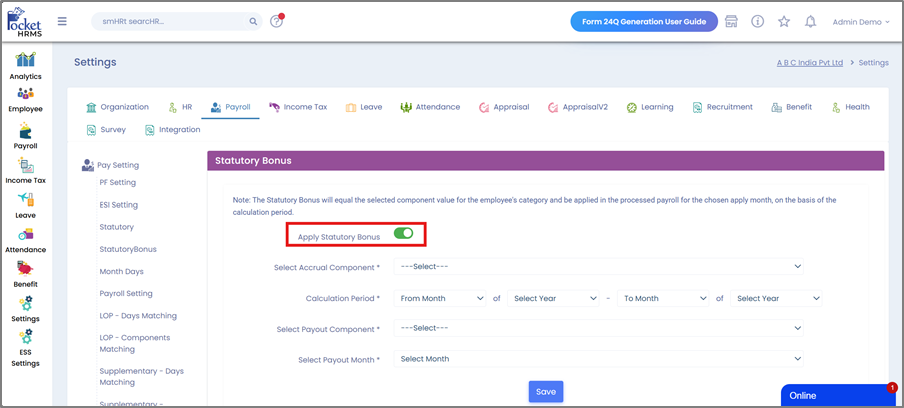Click the help question mark icon
Viewport: 904px width, 408px height.
tap(277, 21)
